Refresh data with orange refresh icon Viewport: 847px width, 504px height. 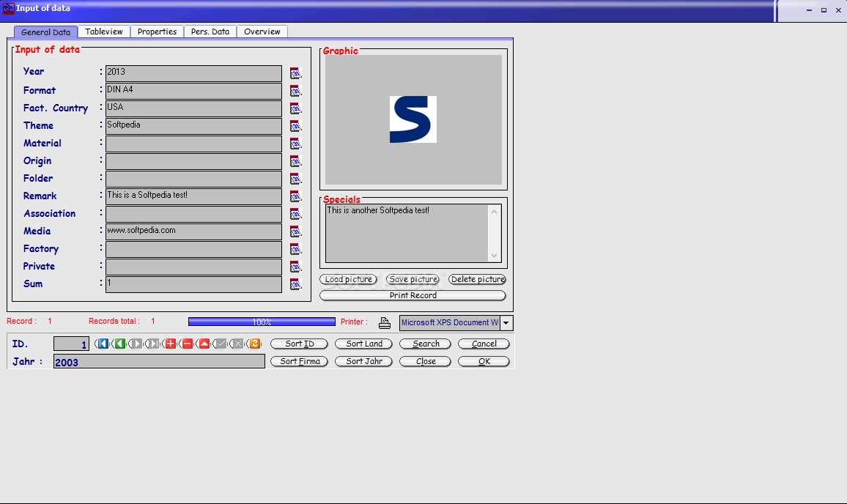pyautogui.click(x=254, y=344)
